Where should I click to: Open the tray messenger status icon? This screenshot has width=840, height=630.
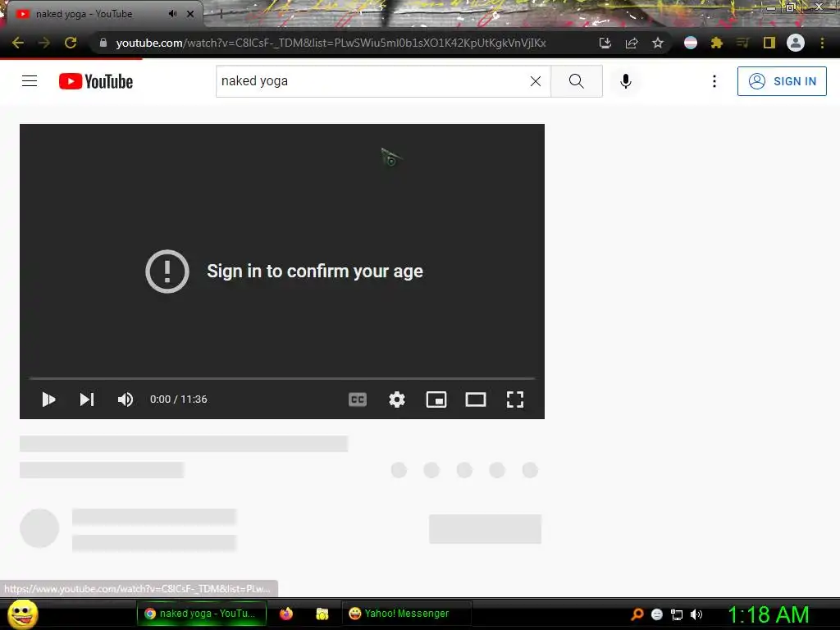[657, 614]
